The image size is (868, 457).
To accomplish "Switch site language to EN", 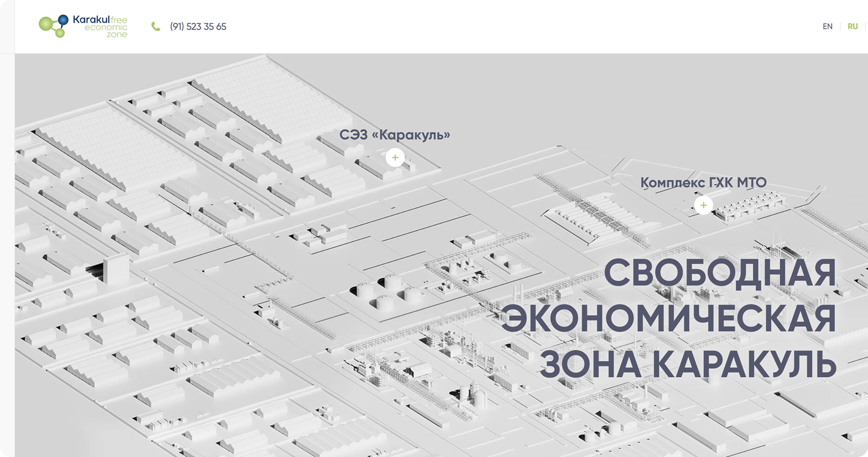I will coord(827,26).
